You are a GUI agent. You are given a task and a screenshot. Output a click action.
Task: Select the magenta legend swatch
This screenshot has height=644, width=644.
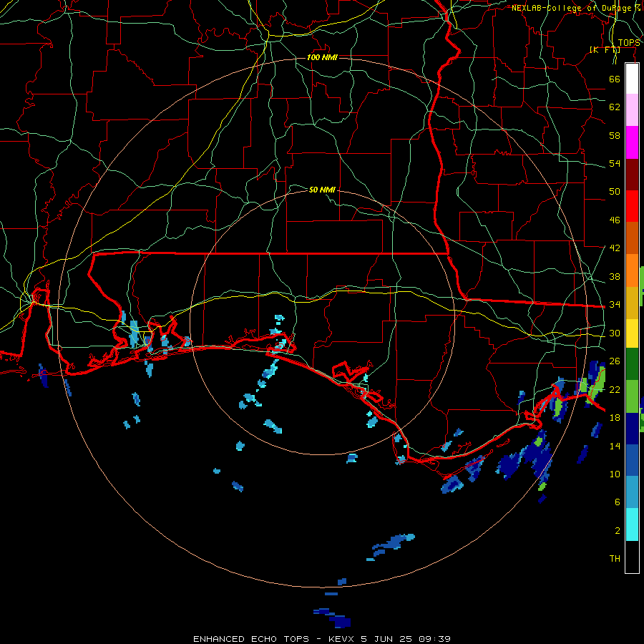pyautogui.click(x=632, y=142)
